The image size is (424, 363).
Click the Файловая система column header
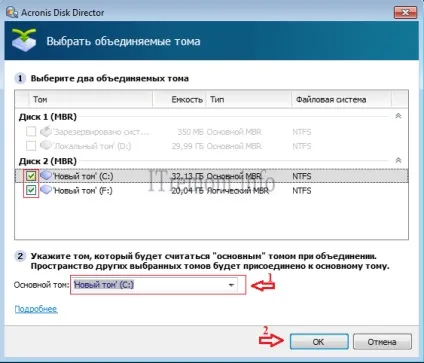coord(341,99)
